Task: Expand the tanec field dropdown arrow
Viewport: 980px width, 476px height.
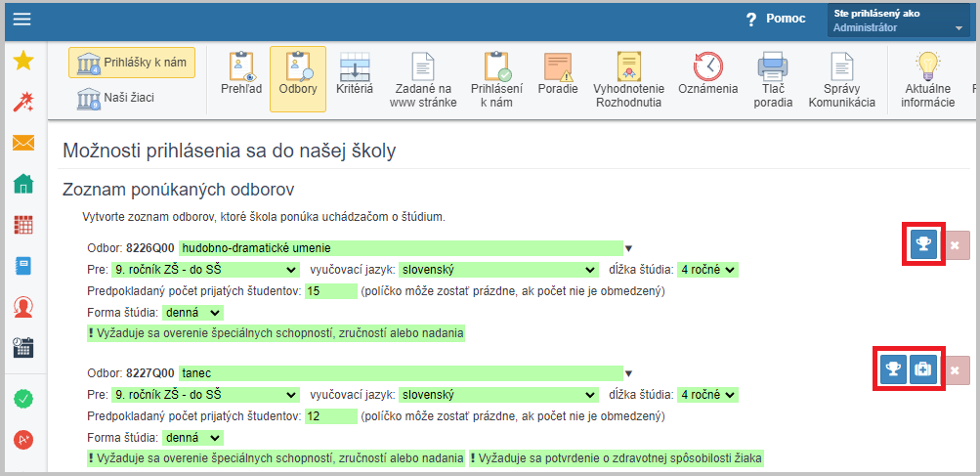Action: 629,374
